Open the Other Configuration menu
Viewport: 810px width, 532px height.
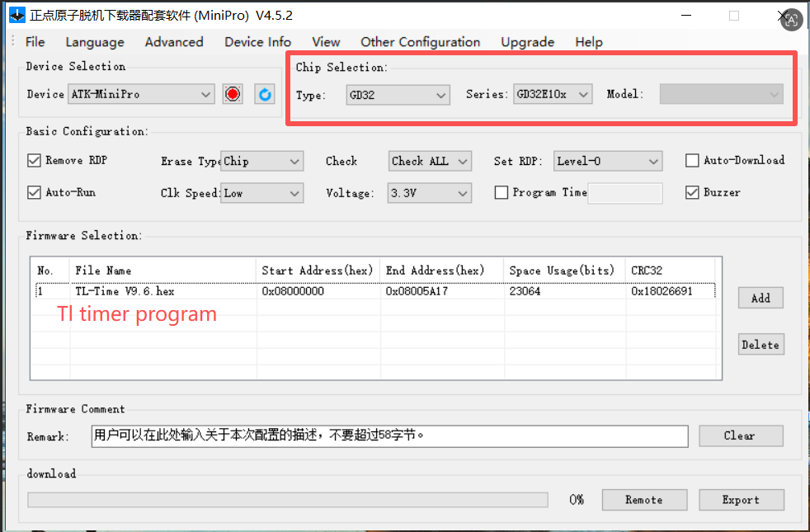coord(421,42)
